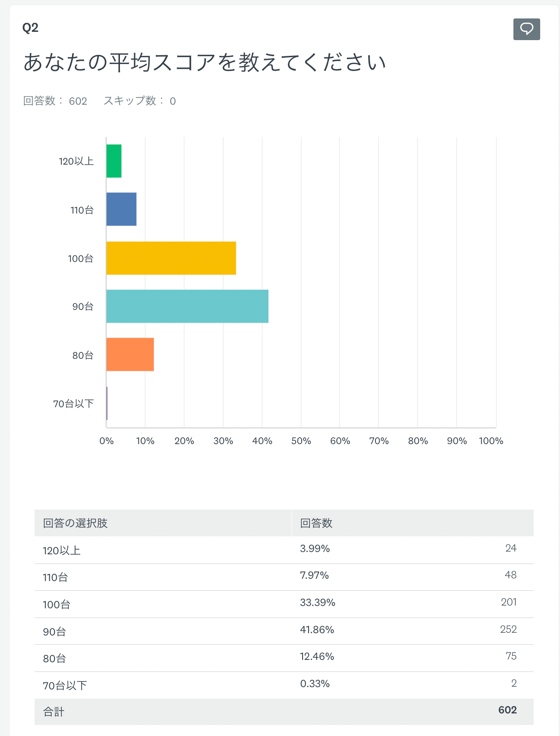Click the 41.86% value for 90台
The width and height of the screenshot is (560, 736).
tap(317, 629)
